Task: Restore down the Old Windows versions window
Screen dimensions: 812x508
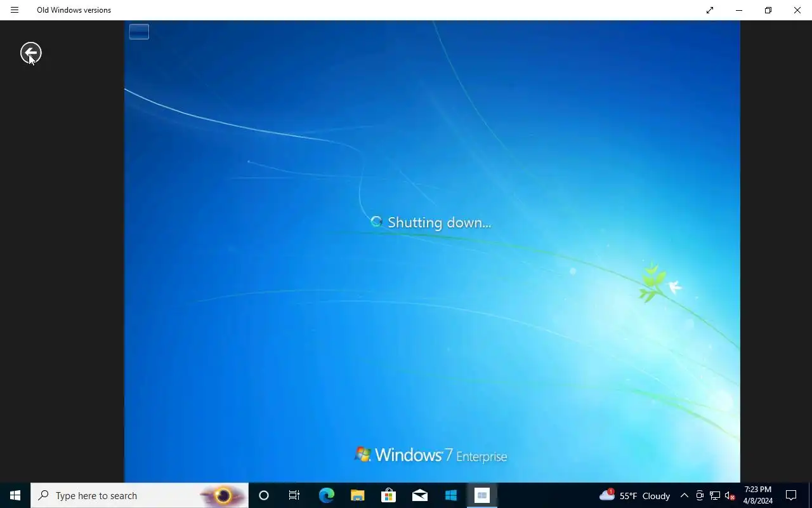Action: (x=768, y=10)
